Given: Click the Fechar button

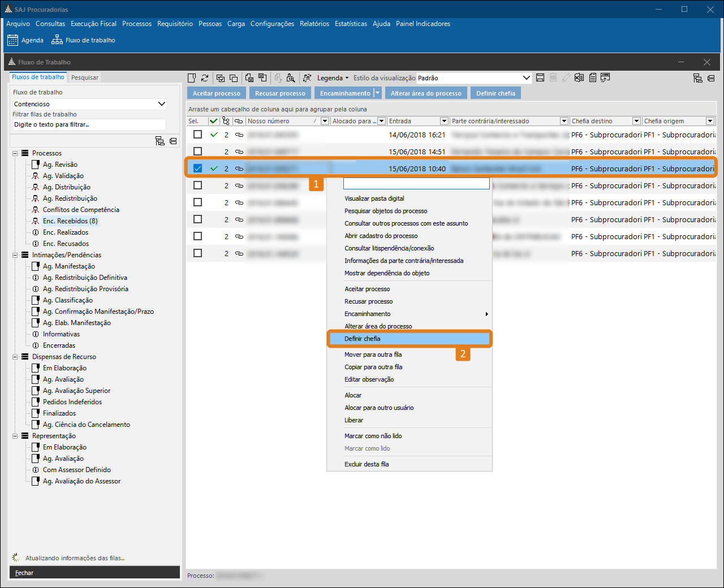Looking at the screenshot, I should [x=94, y=573].
